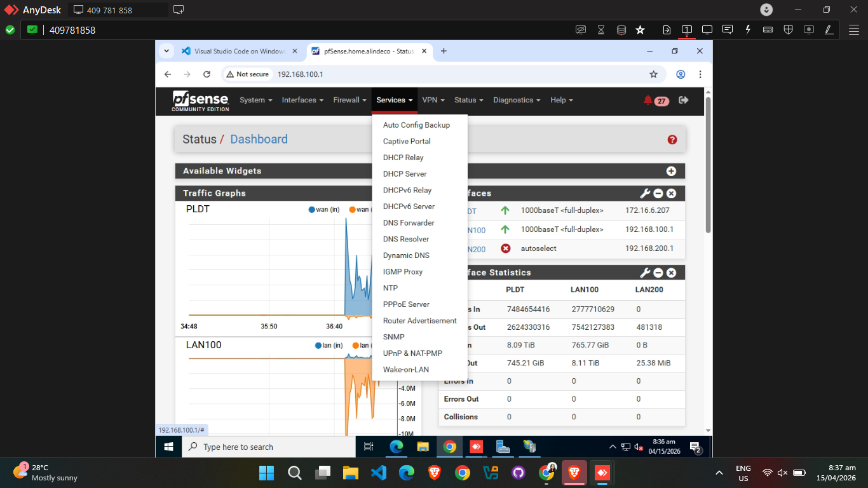Open GitHub Desktop from local taskbar

click(518, 472)
